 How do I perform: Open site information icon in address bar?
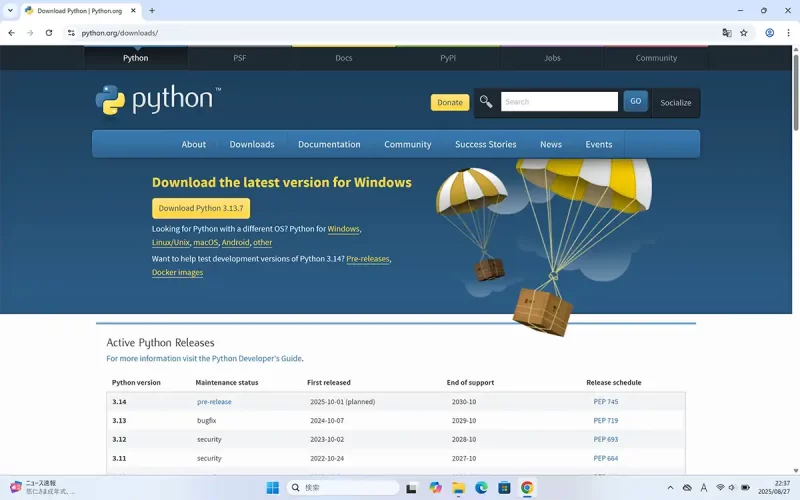point(71,33)
